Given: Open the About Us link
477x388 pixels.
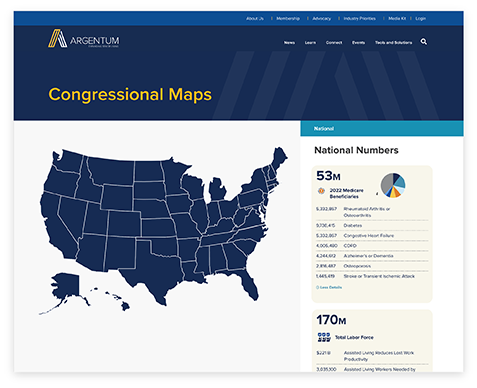Looking at the screenshot, I should pos(255,19).
